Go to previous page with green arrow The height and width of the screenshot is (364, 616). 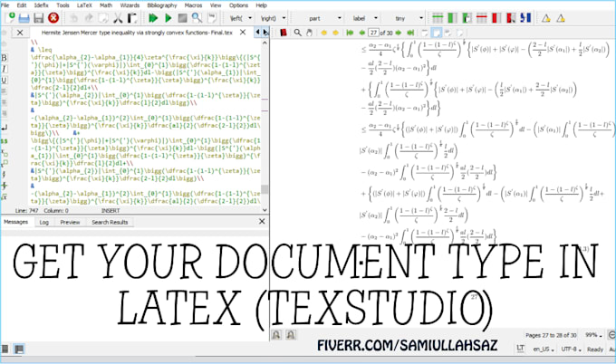pos(361,33)
